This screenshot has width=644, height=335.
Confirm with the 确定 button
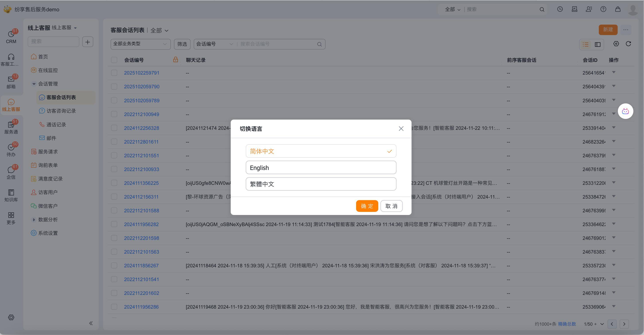[x=367, y=206]
